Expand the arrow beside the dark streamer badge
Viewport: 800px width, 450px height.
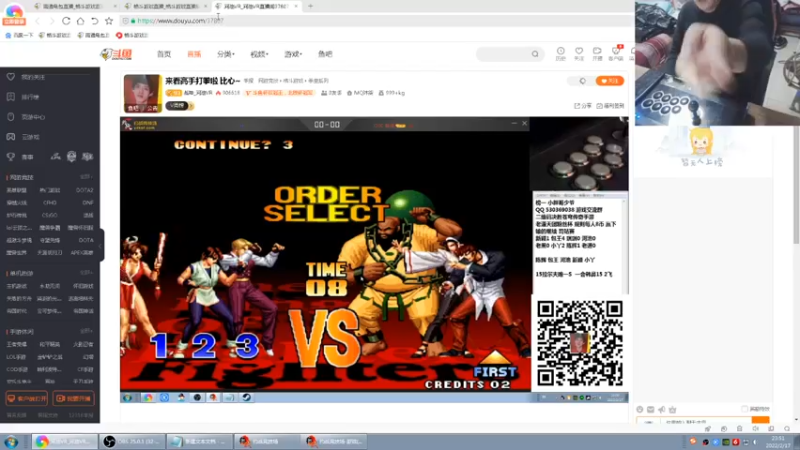point(191,106)
